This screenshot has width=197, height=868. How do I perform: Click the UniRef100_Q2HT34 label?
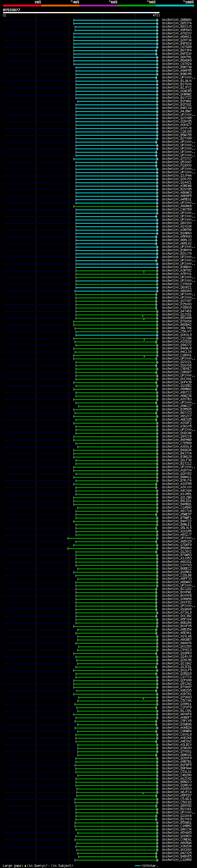(x=176, y=40)
